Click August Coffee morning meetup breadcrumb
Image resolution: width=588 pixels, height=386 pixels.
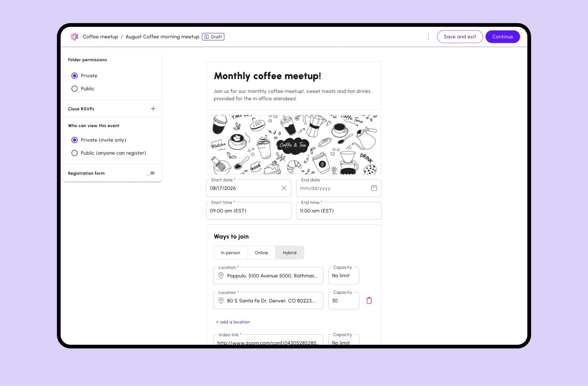point(162,37)
